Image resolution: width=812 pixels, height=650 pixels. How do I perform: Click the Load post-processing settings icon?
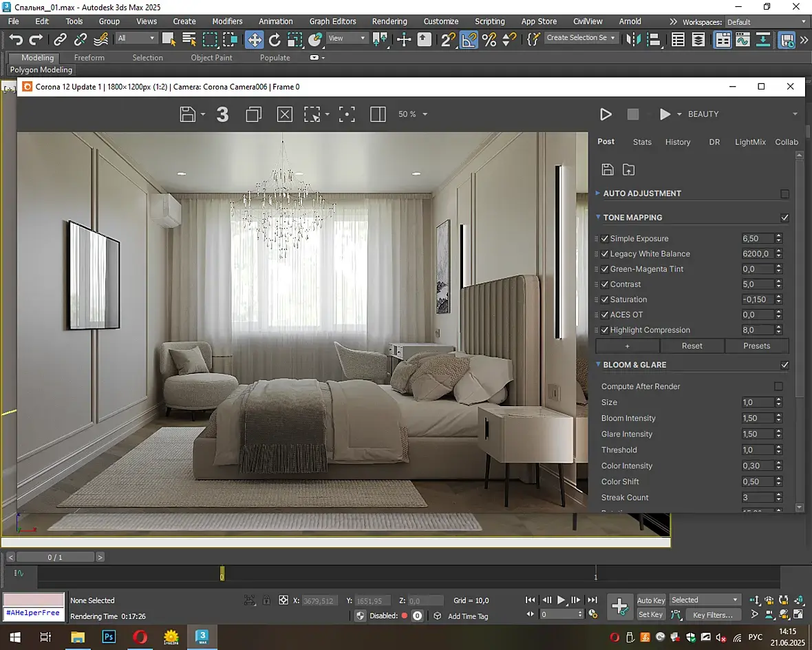[628, 169]
